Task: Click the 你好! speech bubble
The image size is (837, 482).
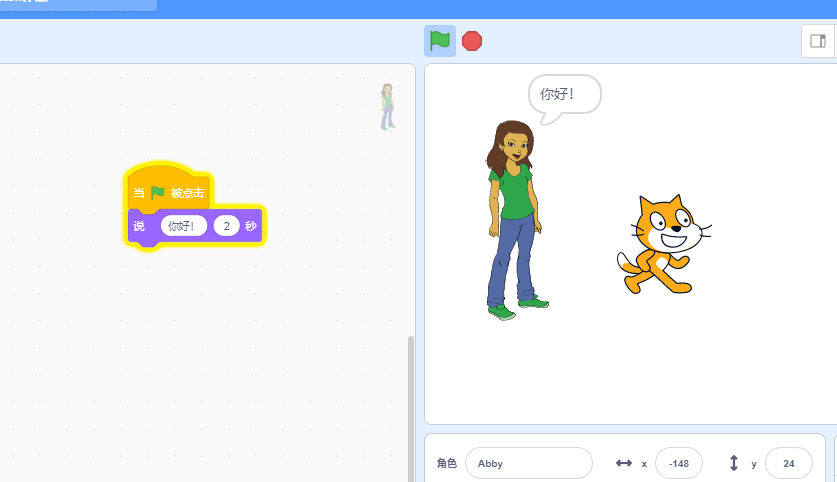Action: pyautogui.click(x=564, y=99)
